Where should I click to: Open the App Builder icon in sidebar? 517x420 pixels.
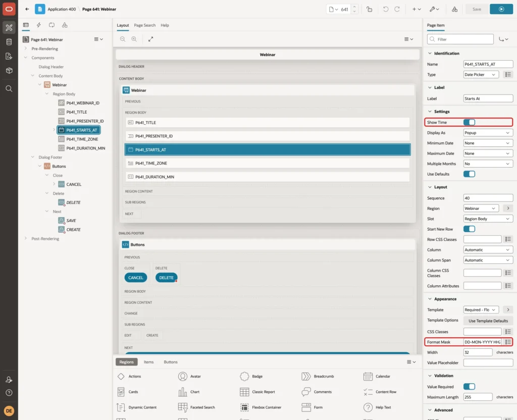point(9,28)
